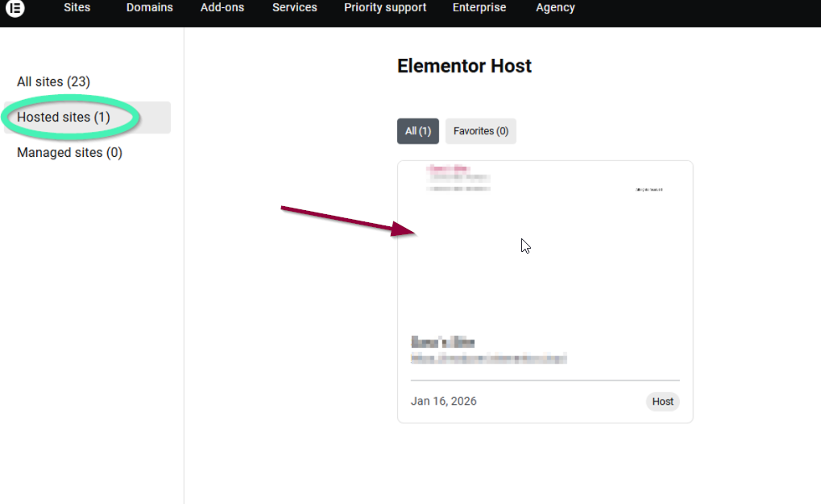The image size is (821, 504).
Task: Open the Agency navigation link
Action: click(x=555, y=7)
